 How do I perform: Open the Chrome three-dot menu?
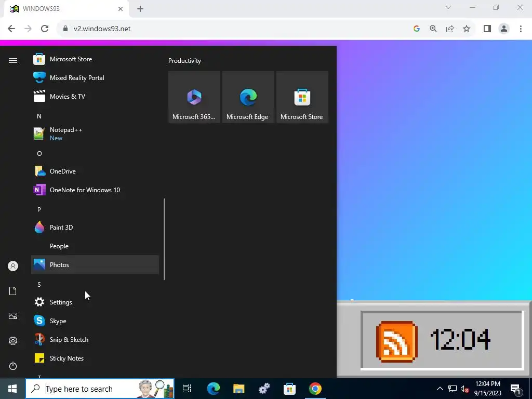pyautogui.click(x=521, y=29)
